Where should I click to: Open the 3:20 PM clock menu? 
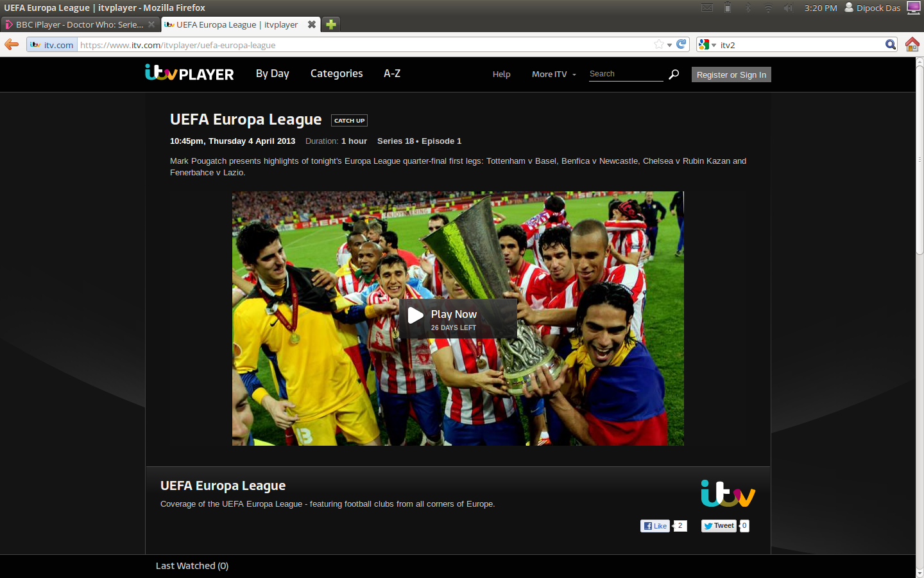tap(821, 8)
